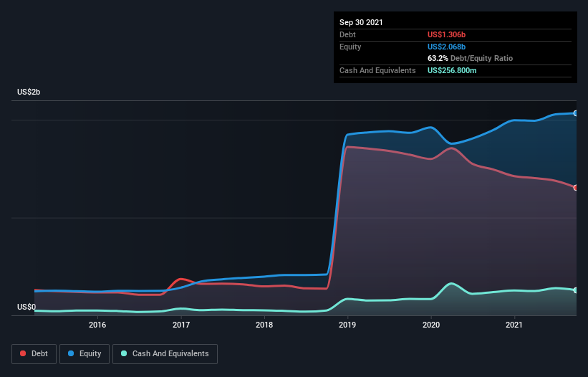Click the Equity endpoint marker at Sep 2021
The image size is (588, 377).
coord(576,113)
